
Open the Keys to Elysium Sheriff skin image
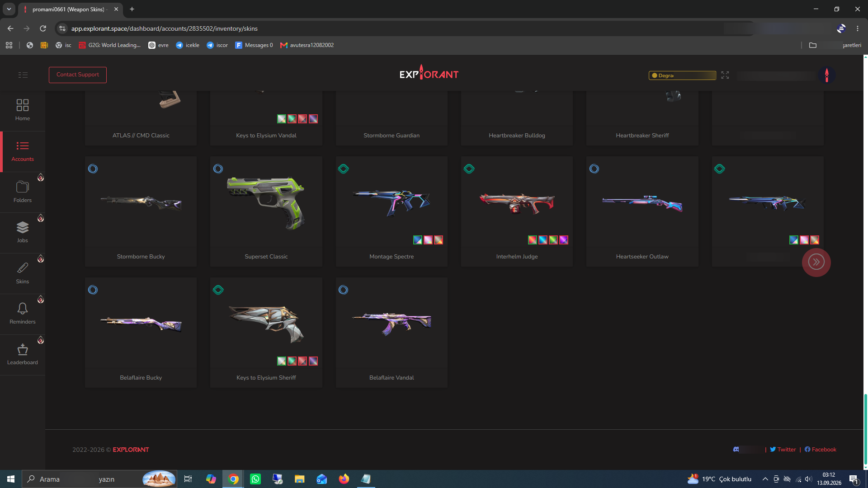(266, 324)
